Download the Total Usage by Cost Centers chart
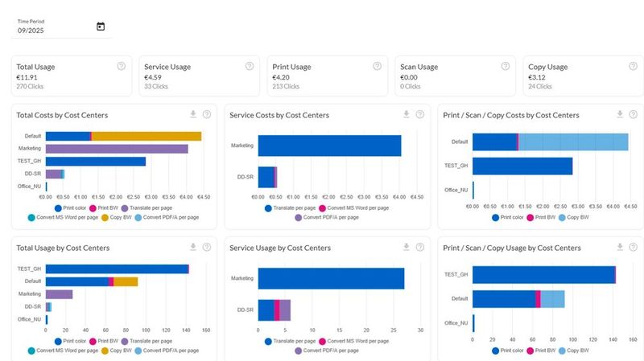 (193, 247)
